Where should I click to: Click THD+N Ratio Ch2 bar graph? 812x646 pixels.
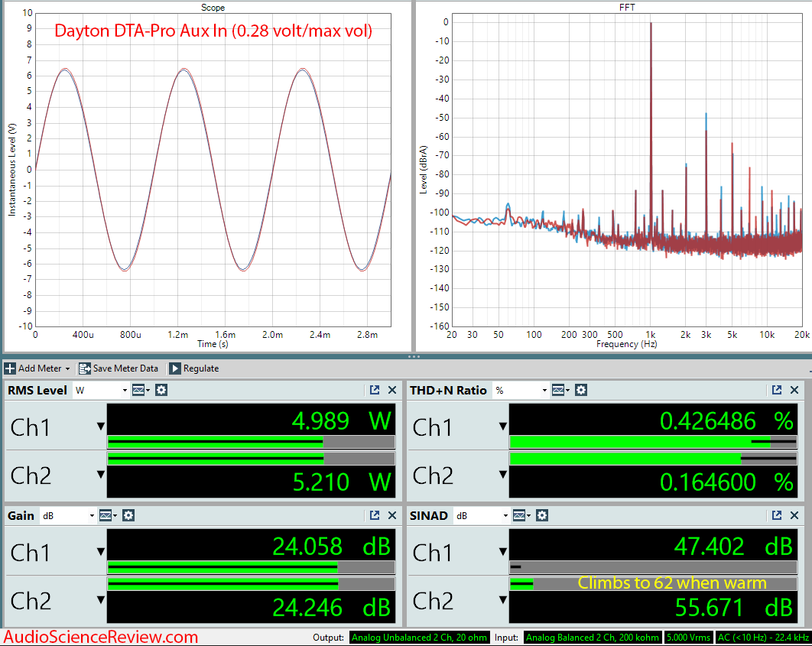click(653, 459)
